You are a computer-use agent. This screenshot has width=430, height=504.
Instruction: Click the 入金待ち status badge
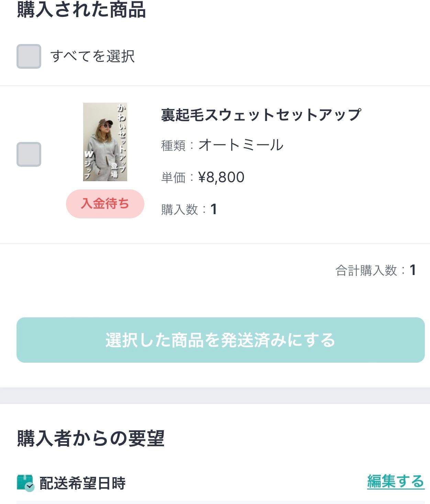tap(105, 204)
